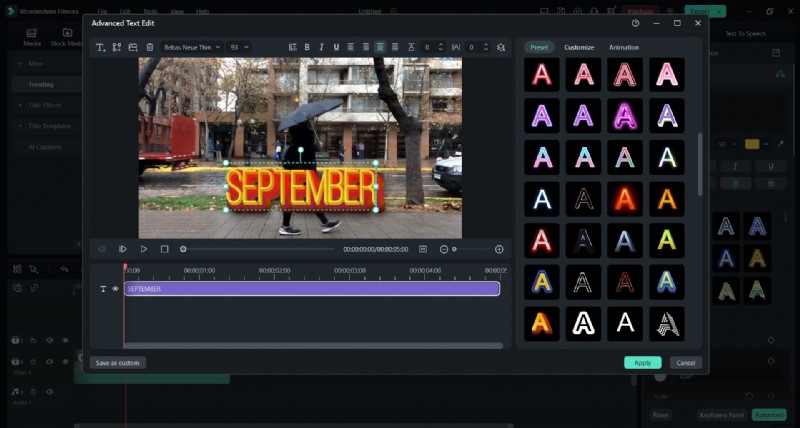Stop the text preview playback
The height and width of the screenshot is (428, 800).
164,249
